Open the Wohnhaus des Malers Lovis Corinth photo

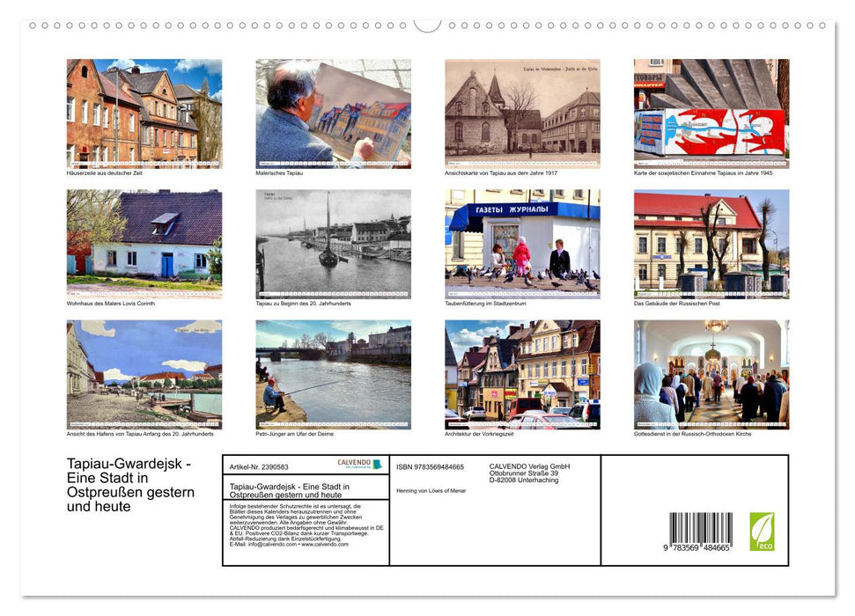coord(144,244)
